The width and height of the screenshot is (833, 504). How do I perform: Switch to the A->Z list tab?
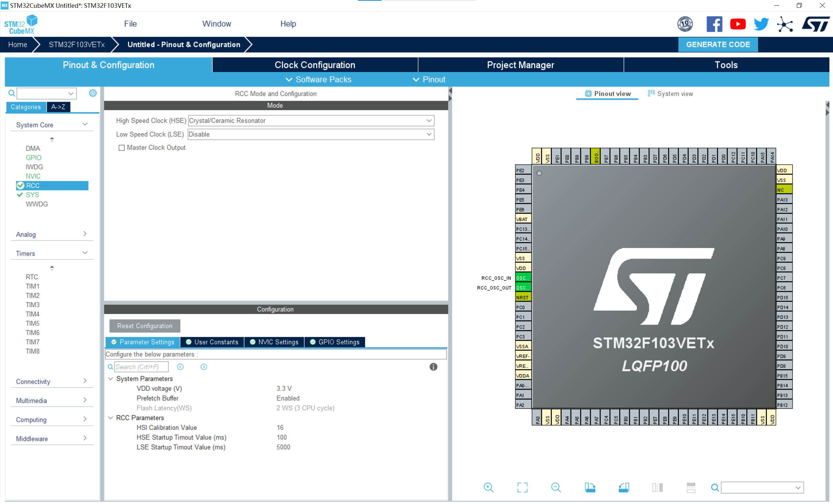pyautogui.click(x=58, y=107)
